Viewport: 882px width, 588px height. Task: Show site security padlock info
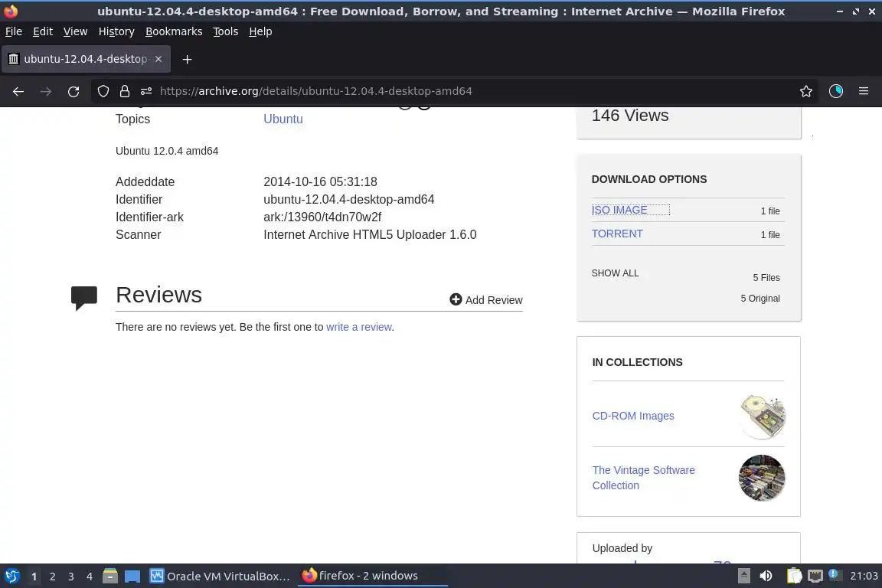(124, 91)
